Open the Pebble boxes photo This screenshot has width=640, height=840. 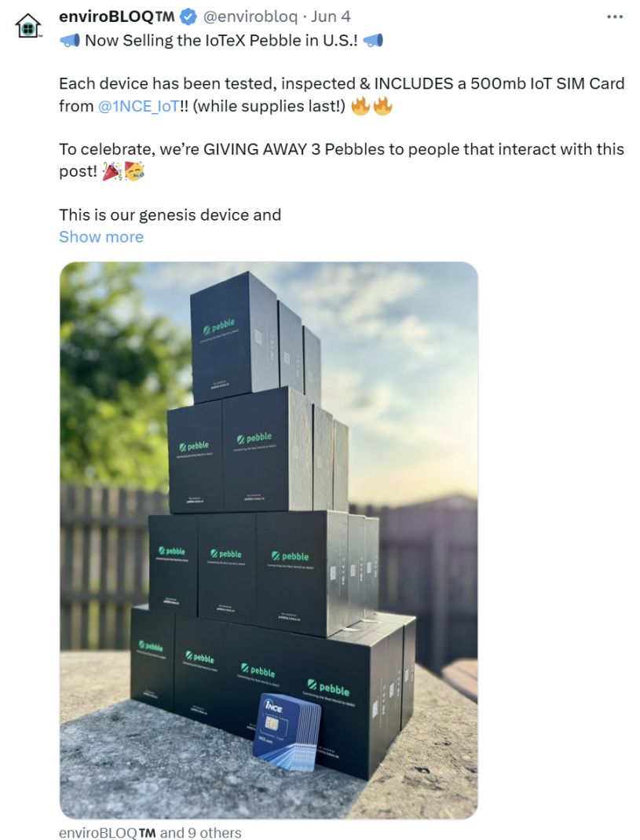tap(269, 540)
